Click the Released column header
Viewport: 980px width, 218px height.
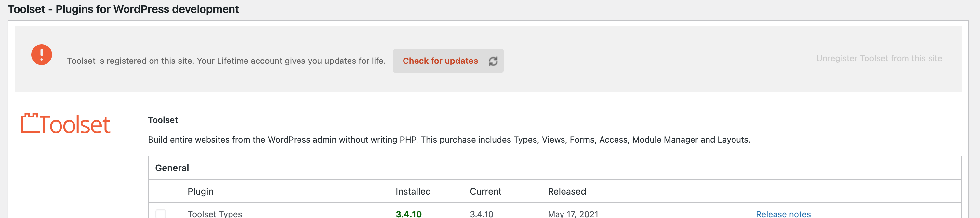coord(566,191)
